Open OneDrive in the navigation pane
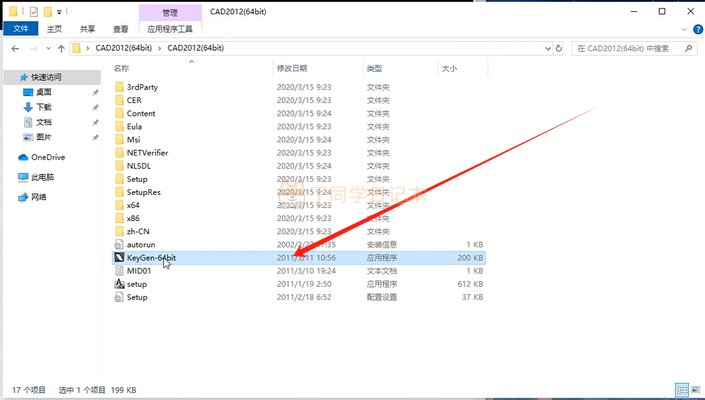This screenshot has height=400, width=705. click(x=47, y=157)
